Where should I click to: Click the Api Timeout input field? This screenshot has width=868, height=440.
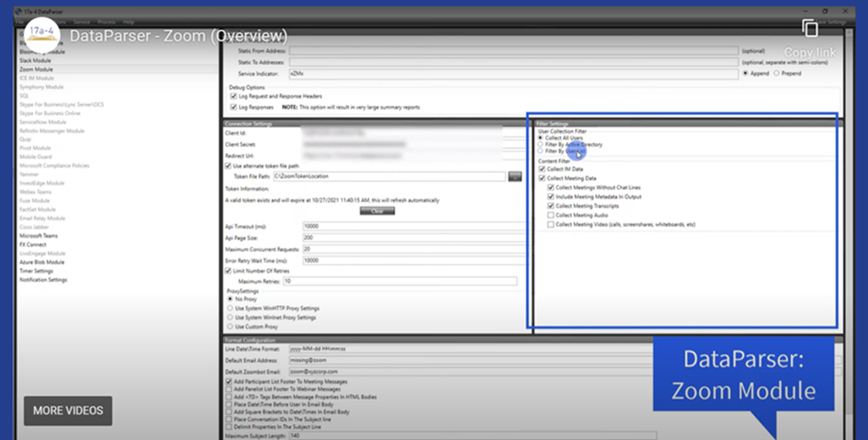point(409,226)
